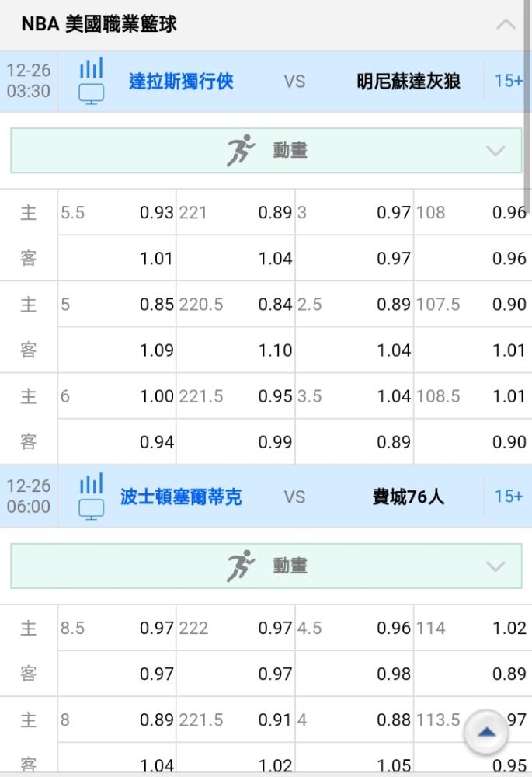
Task: Tap the back-to-top arrow button
Action: [x=486, y=733]
